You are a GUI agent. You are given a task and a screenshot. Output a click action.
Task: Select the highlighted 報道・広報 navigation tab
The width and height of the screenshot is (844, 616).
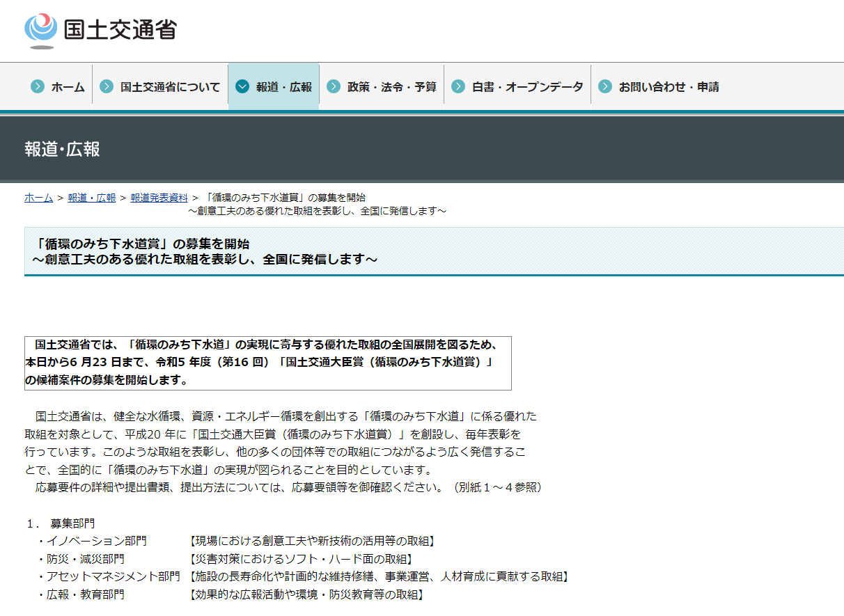(283, 88)
